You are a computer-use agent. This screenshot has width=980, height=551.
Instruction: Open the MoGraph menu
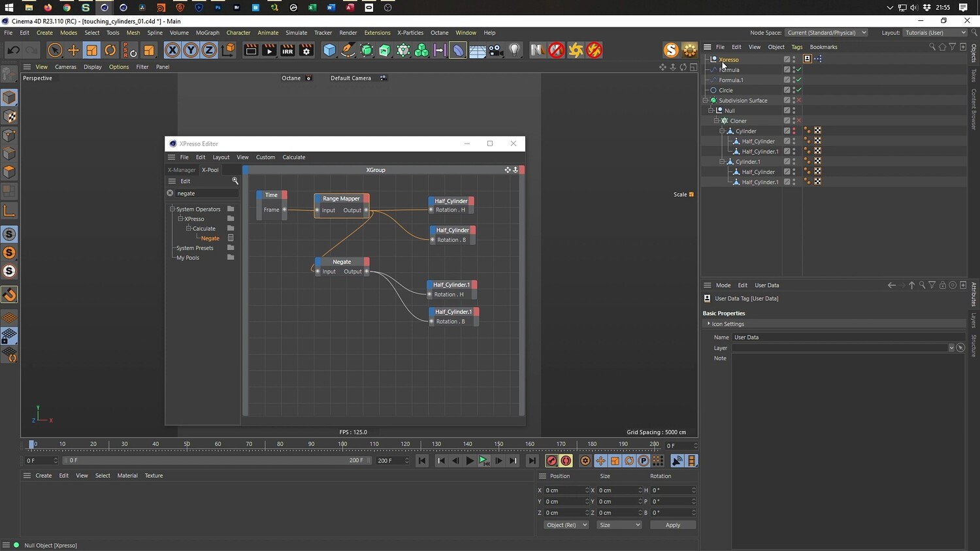(207, 33)
